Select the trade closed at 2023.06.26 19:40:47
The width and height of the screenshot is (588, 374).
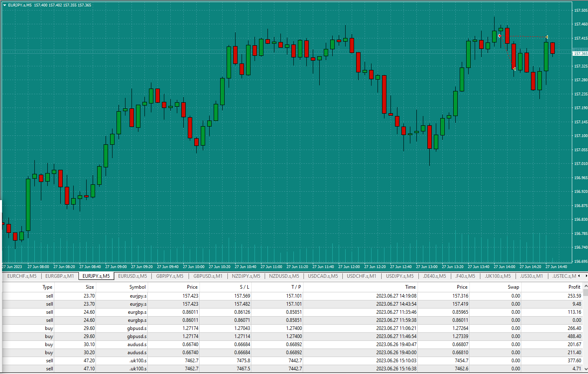[292, 344]
